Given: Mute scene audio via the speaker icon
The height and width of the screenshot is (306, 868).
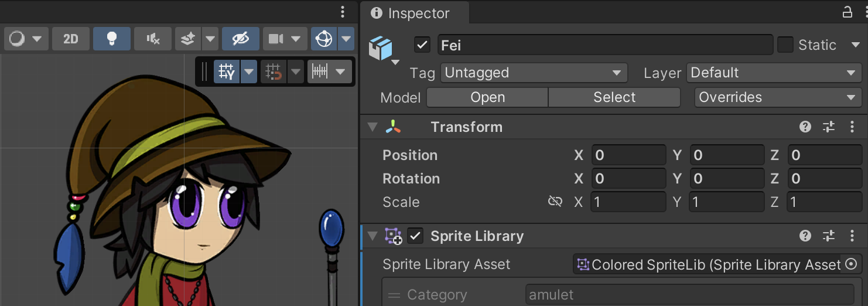Looking at the screenshot, I should click(x=153, y=39).
